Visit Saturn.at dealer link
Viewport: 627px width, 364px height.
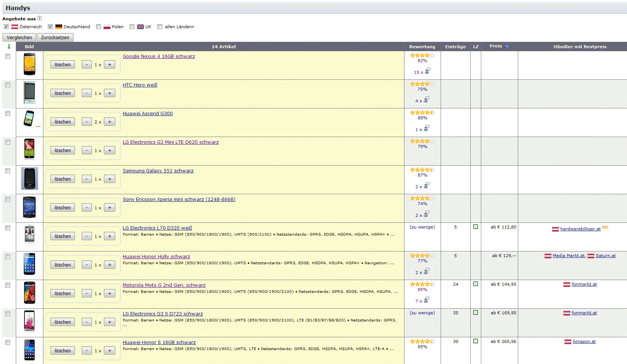click(x=606, y=256)
